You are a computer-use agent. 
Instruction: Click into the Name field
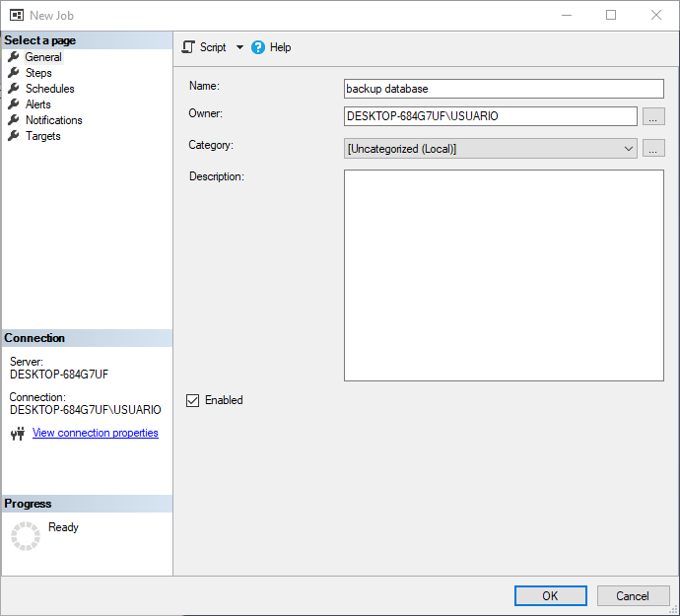pyautogui.click(x=504, y=89)
